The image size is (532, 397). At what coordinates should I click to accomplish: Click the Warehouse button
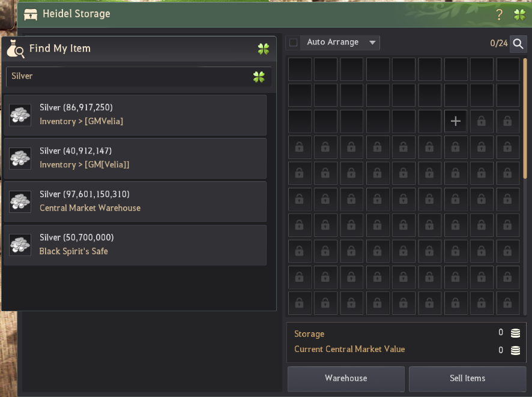346,378
